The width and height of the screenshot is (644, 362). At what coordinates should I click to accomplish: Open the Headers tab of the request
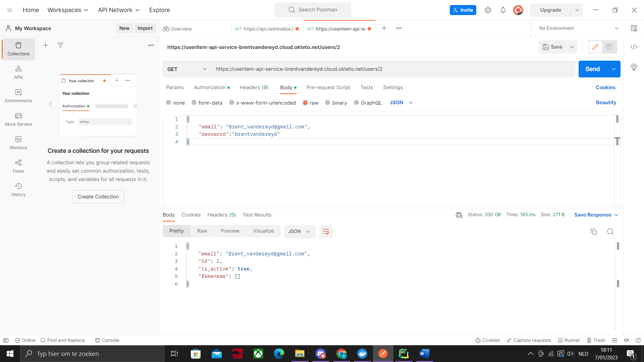coord(254,87)
